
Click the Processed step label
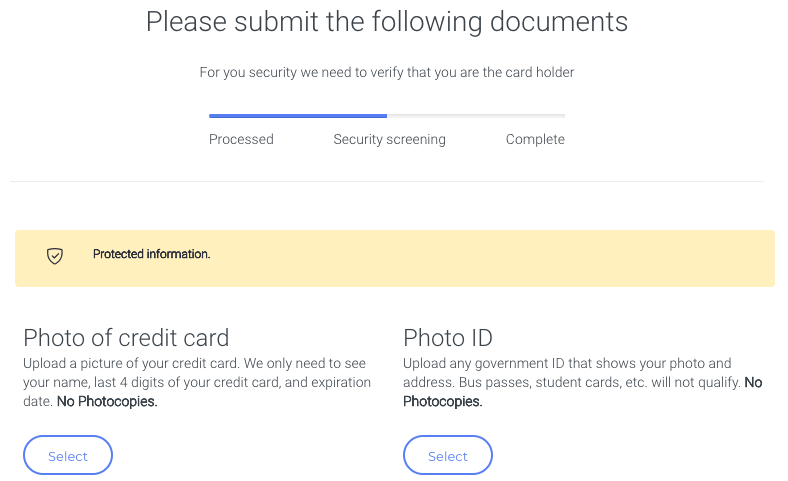pos(241,139)
